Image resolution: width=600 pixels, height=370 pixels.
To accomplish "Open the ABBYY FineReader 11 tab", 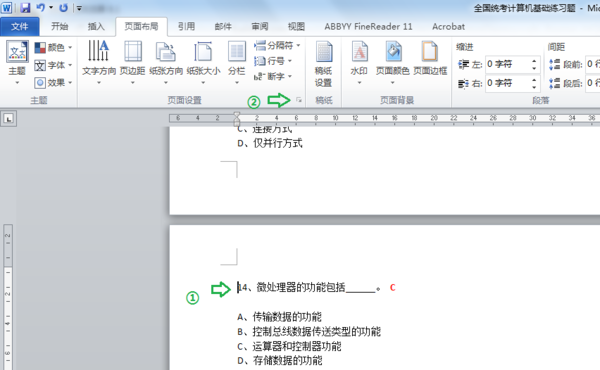I will [x=368, y=26].
